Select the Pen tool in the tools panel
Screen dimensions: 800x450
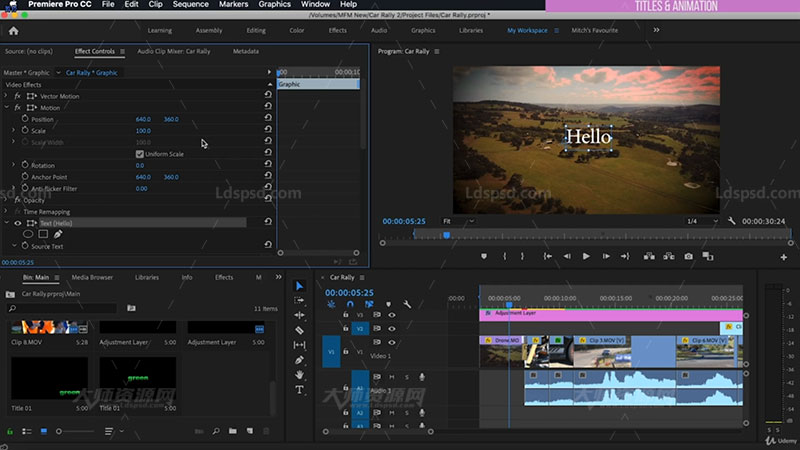click(x=299, y=360)
